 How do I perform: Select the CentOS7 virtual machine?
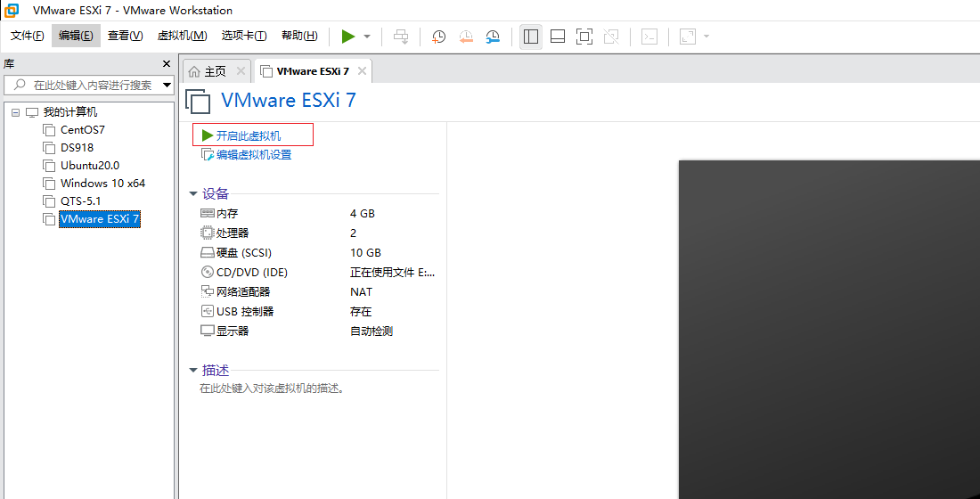click(83, 130)
